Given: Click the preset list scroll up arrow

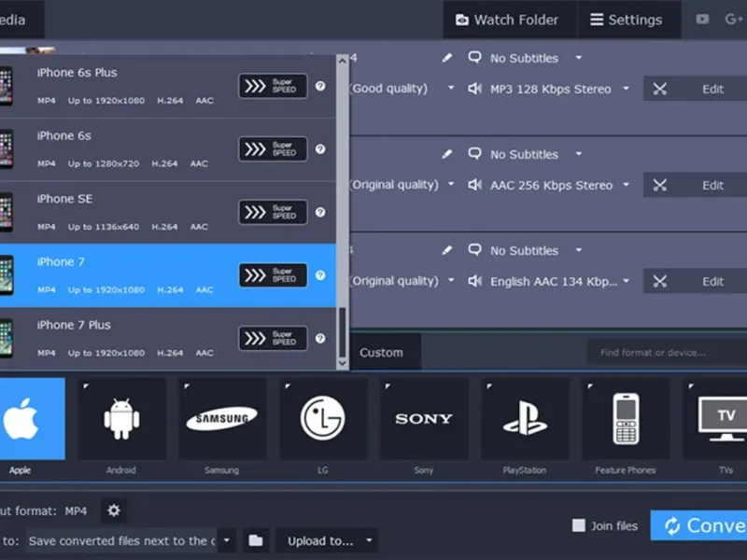Looking at the screenshot, I should tap(342, 61).
